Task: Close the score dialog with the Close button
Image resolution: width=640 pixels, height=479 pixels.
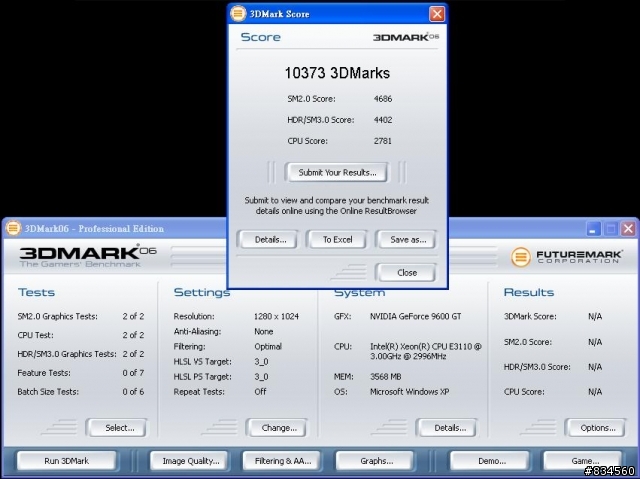Action: click(x=407, y=273)
